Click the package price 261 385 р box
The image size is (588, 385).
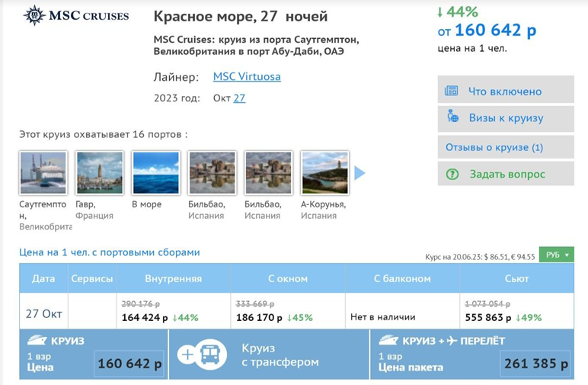click(x=535, y=363)
